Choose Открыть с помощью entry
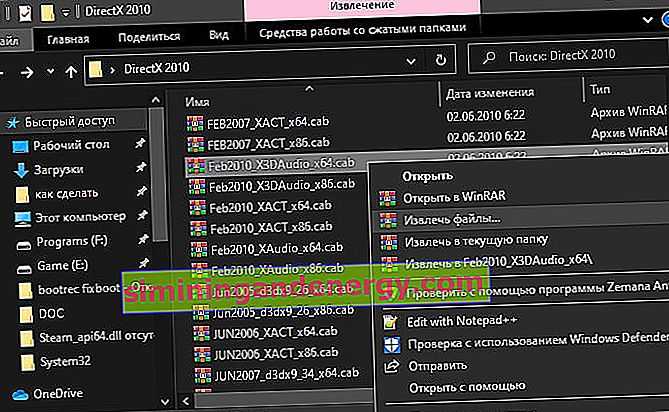The height and width of the screenshot is (412, 669). pos(467,387)
